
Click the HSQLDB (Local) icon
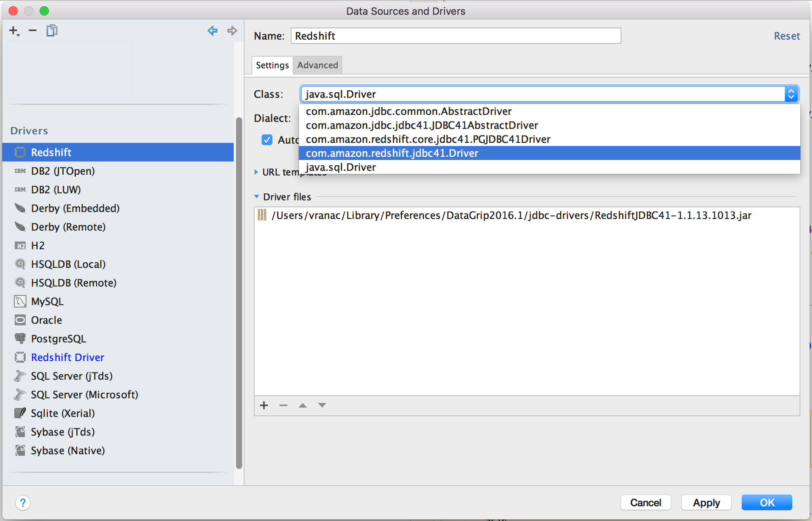[x=20, y=264]
